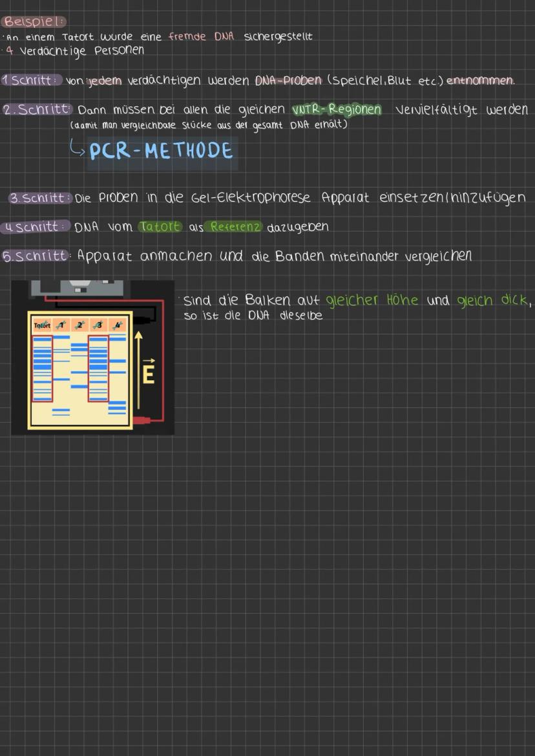Select lane 4 DNA icon in gel header

click(x=117, y=325)
